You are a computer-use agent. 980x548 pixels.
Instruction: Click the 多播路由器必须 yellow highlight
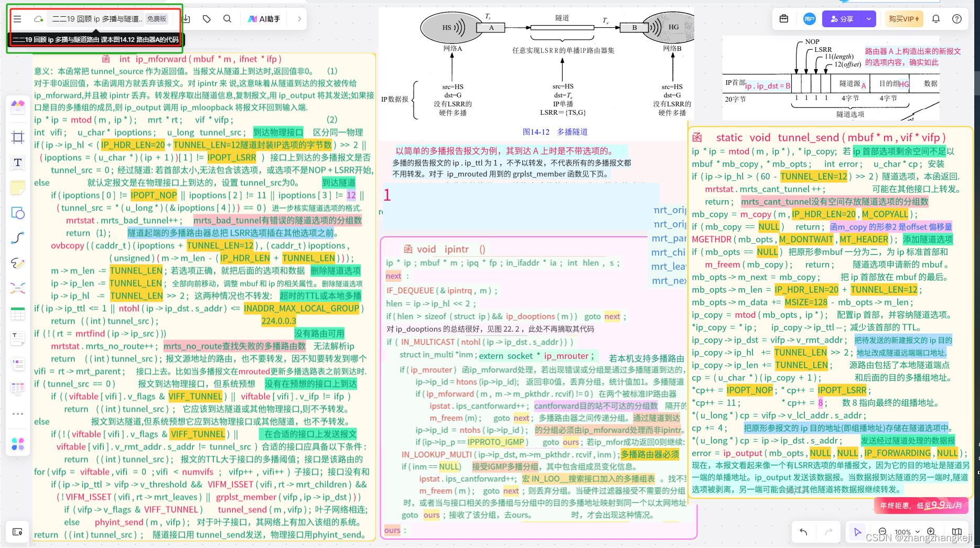pos(650,454)
